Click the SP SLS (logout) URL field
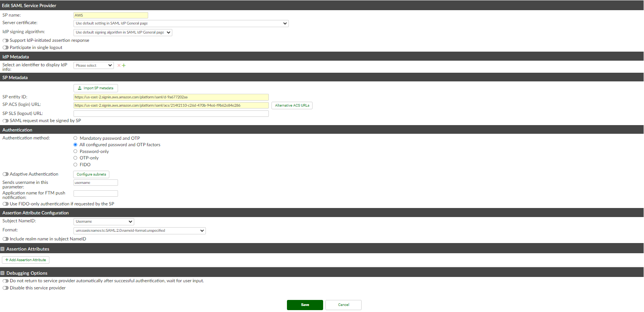This screenshot has height=312, width=644. [x=171, y=114]
